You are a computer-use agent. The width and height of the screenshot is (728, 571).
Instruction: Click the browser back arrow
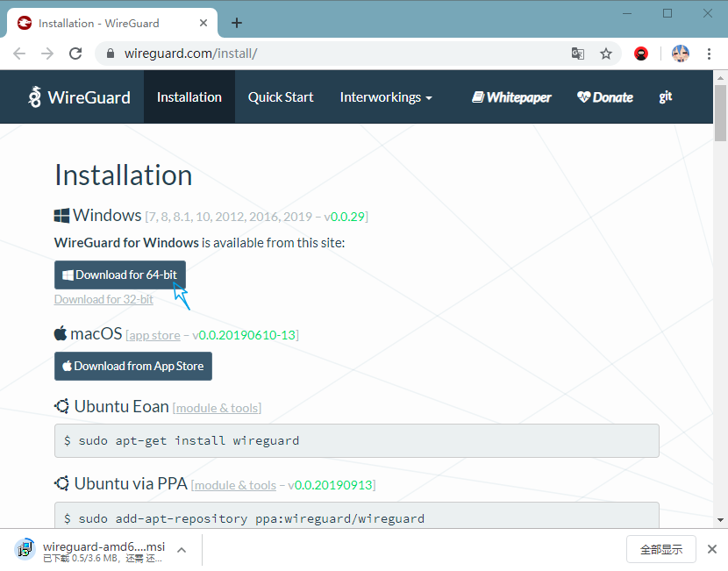pos(19,54)
